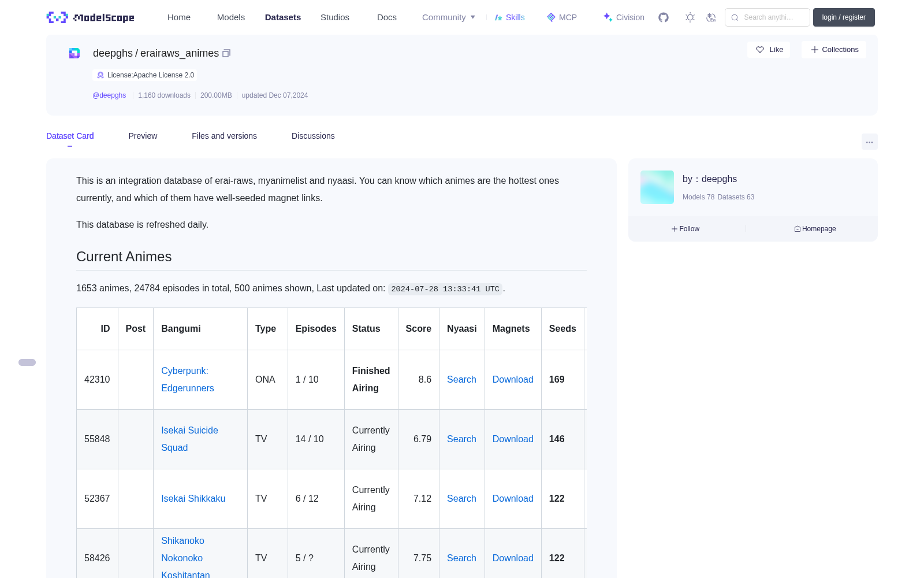Click the floating side handle pill

point(27,362)
